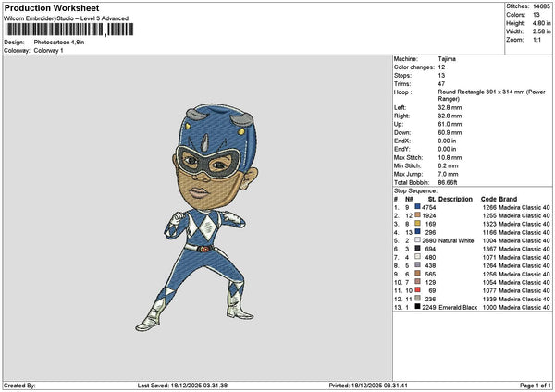Click the Down value 60.9 mm

tap(450, 133)
